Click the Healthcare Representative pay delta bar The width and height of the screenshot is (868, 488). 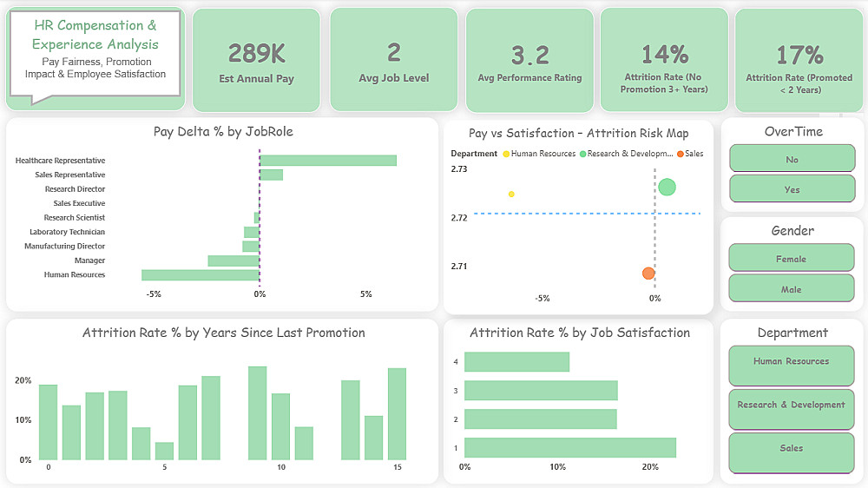tap(328, 161)
